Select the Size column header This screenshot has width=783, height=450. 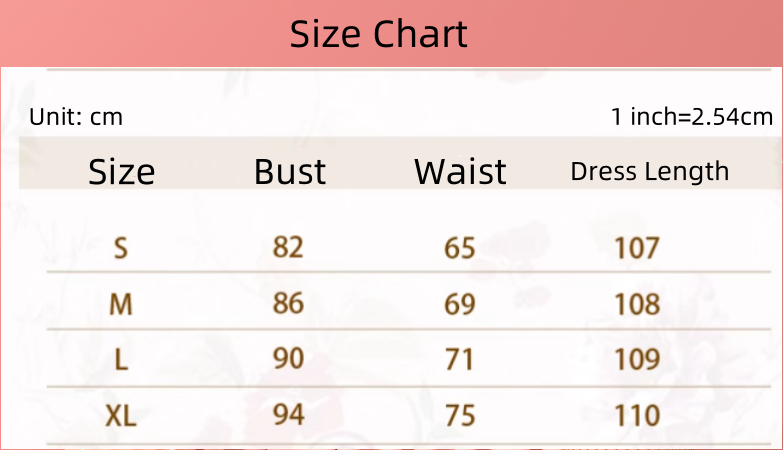coord(122,172)
